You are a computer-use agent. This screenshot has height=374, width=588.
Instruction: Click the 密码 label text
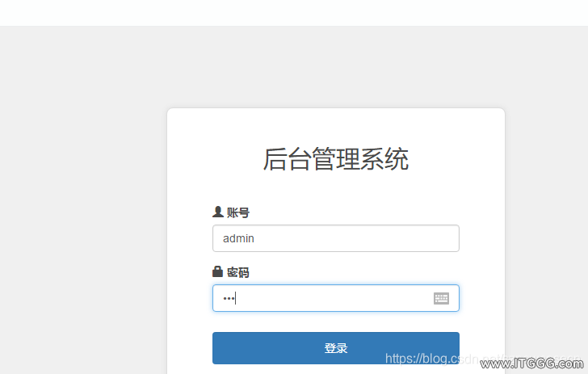point(238,272)
